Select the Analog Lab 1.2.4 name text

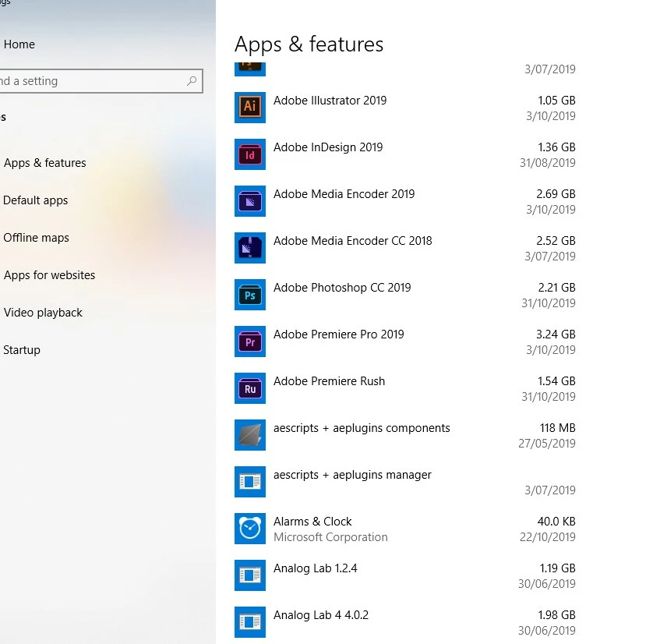[316, 568]
